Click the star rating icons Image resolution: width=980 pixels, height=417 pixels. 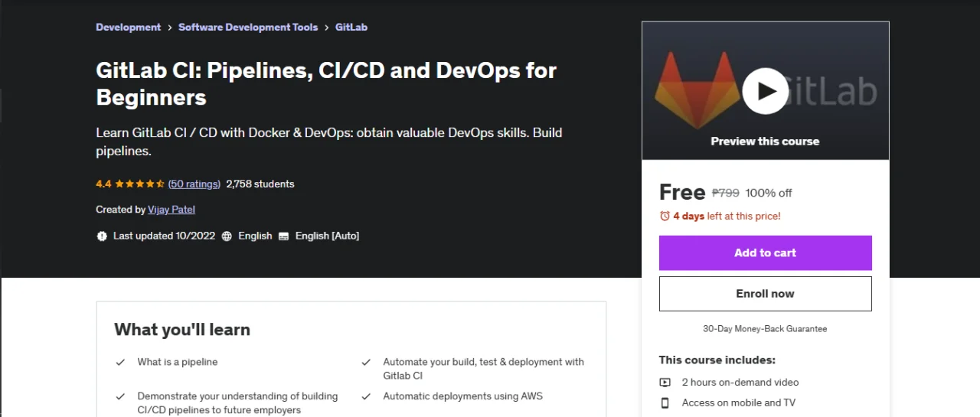tap(139, 184)
